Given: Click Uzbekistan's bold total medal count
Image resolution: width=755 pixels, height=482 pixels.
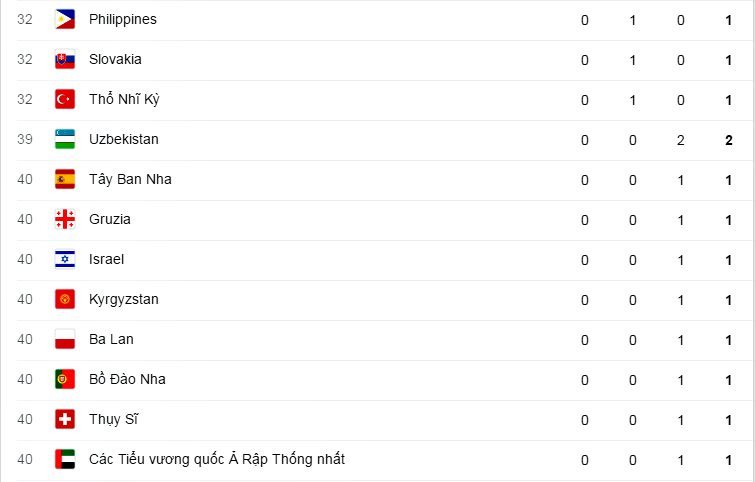Looking at the screenshot, I should click(729, 139).
